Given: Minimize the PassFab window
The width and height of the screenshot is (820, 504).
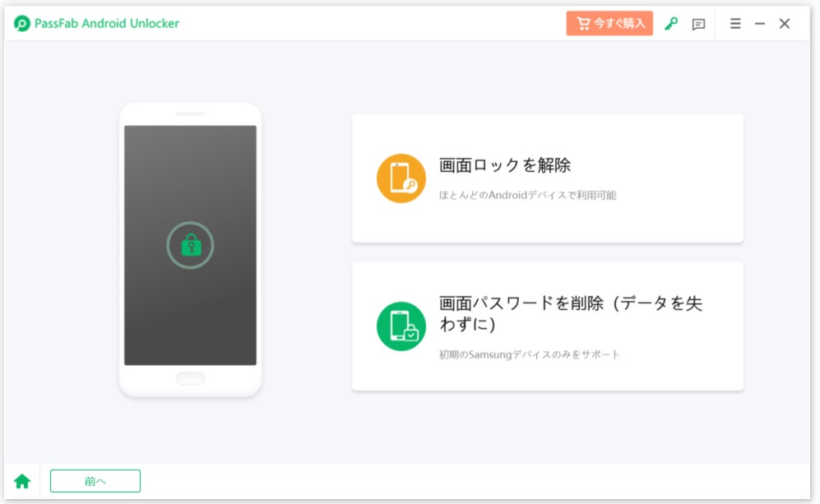Looking at the screenshot, I should (760, 24).
